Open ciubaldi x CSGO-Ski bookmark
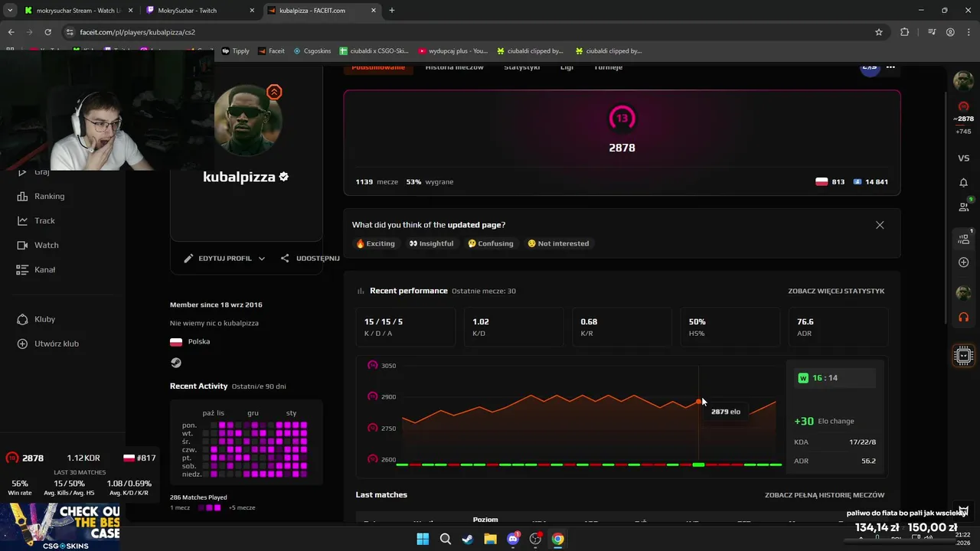Image resolution: width=980 pixels, height=551 pixels. (374, 51)
